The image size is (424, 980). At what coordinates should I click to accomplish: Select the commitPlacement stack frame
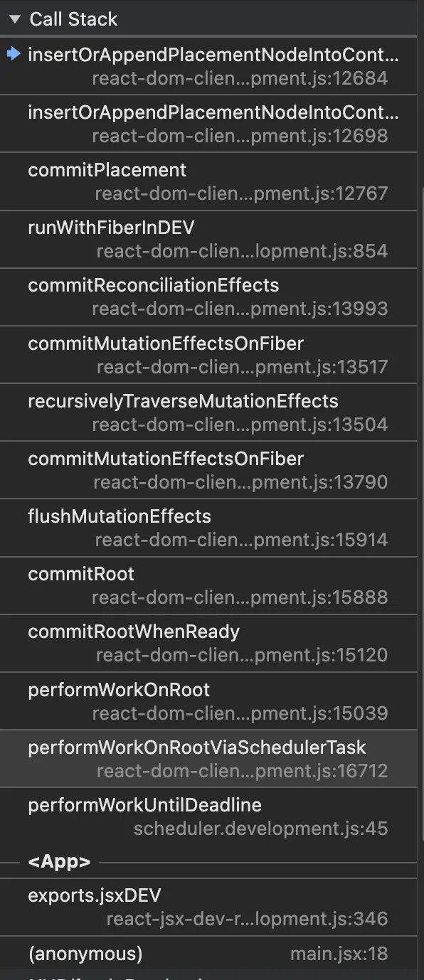tap(208, 181)
